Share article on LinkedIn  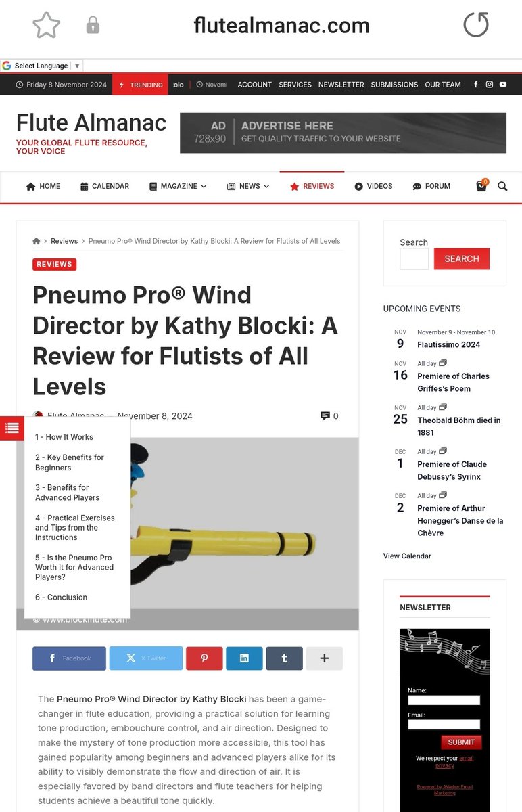point(244,658)
